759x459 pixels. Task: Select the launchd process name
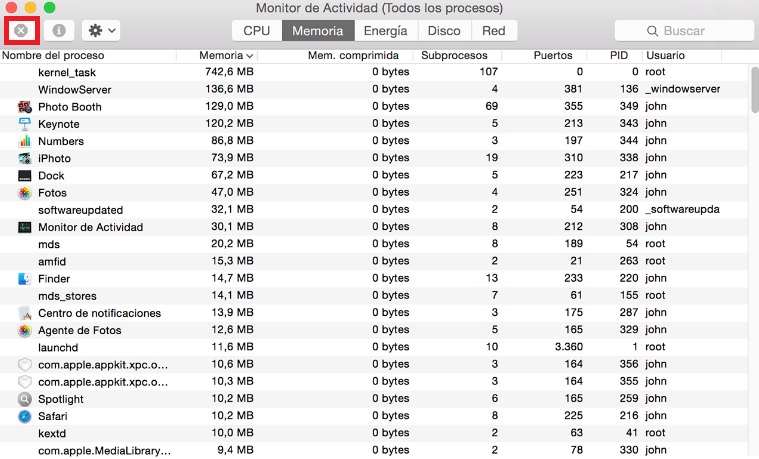58,348
